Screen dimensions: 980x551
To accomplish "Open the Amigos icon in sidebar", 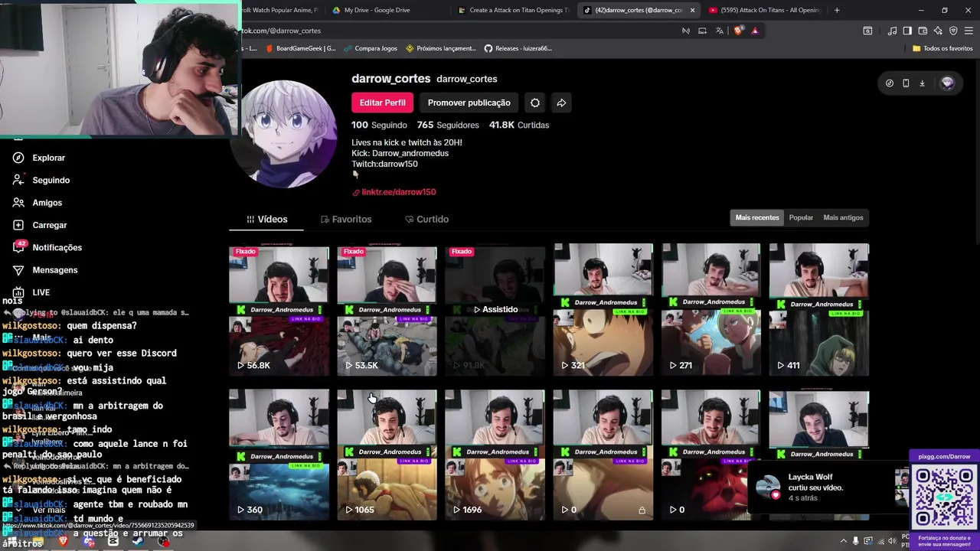I will (18, 203).
